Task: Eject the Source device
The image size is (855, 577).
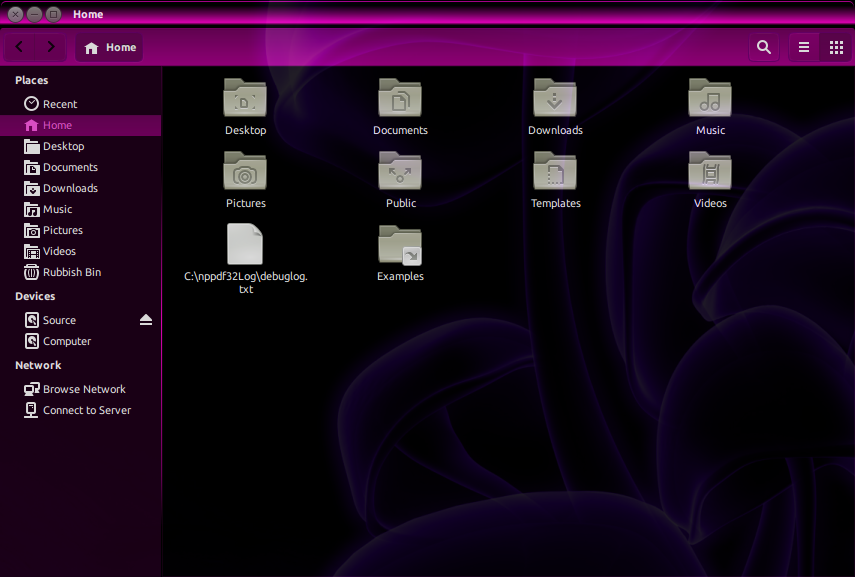Action: (146, 320)
